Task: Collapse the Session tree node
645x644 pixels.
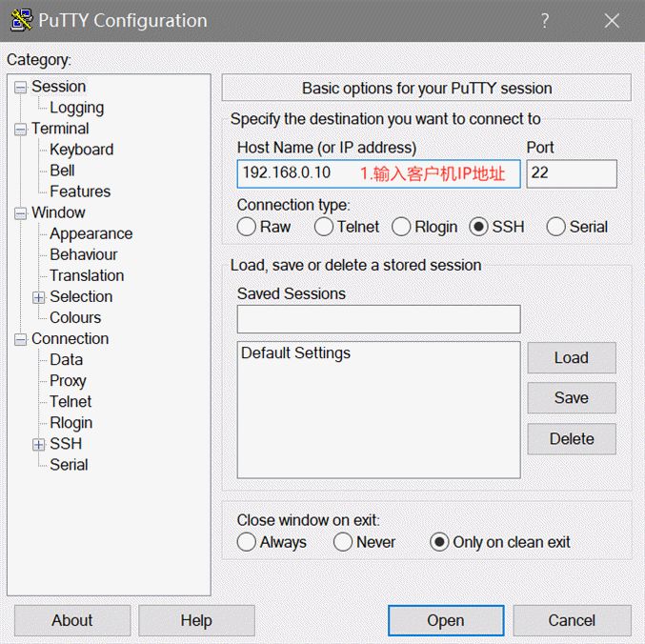Action: point(20,88)
